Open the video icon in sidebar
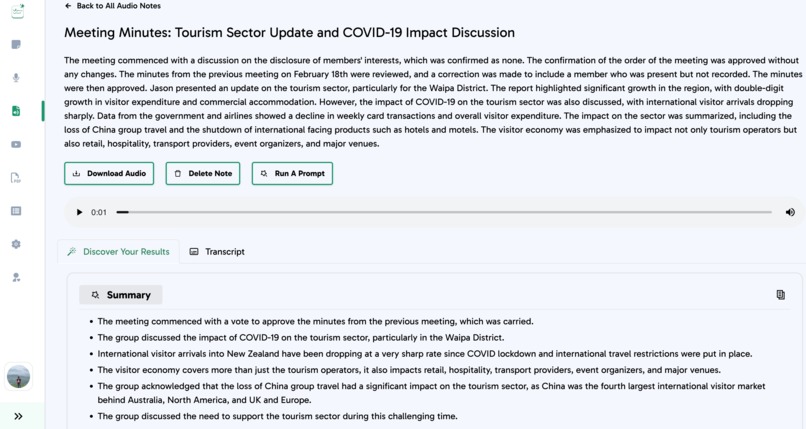The width and height of the screenshot is (806, 429). [16, 144]
